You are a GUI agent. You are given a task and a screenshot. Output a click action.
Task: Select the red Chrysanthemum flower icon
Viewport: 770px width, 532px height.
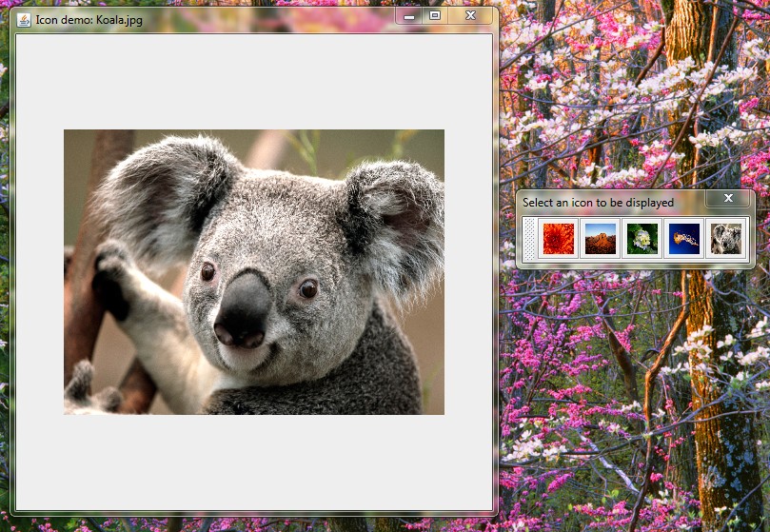(557, 238)
